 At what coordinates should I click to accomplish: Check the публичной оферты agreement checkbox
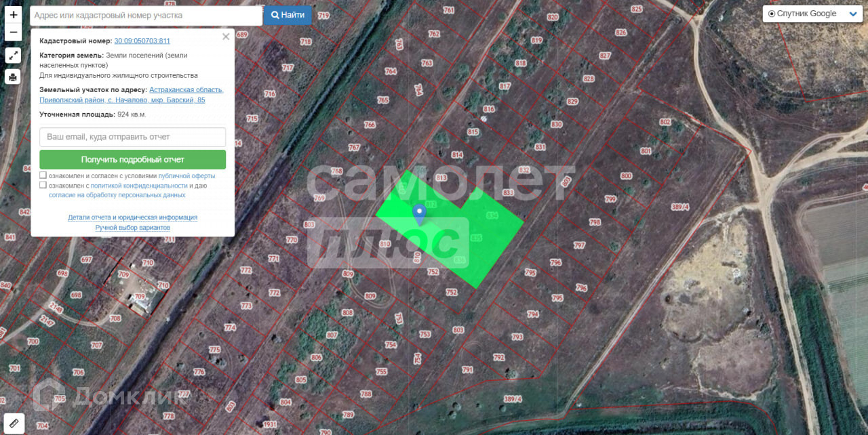coord(43,175)
